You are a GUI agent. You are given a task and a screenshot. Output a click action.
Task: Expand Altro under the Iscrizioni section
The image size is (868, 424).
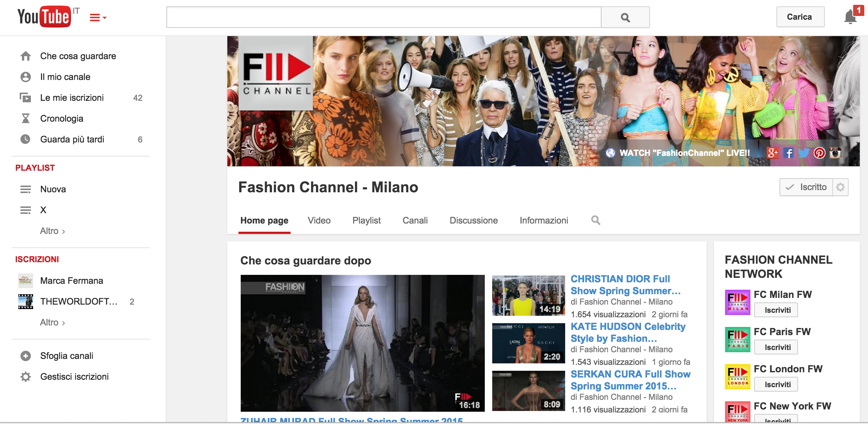pos(52,322)
